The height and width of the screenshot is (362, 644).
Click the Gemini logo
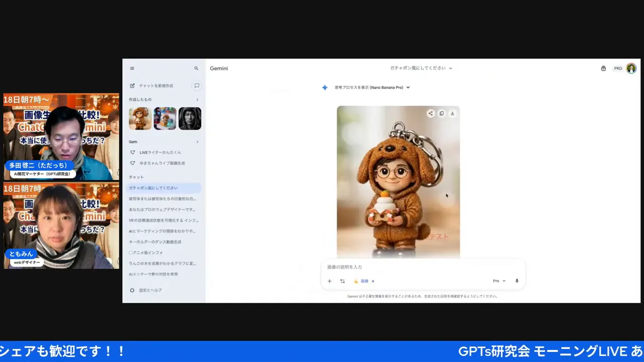point(218,68)
